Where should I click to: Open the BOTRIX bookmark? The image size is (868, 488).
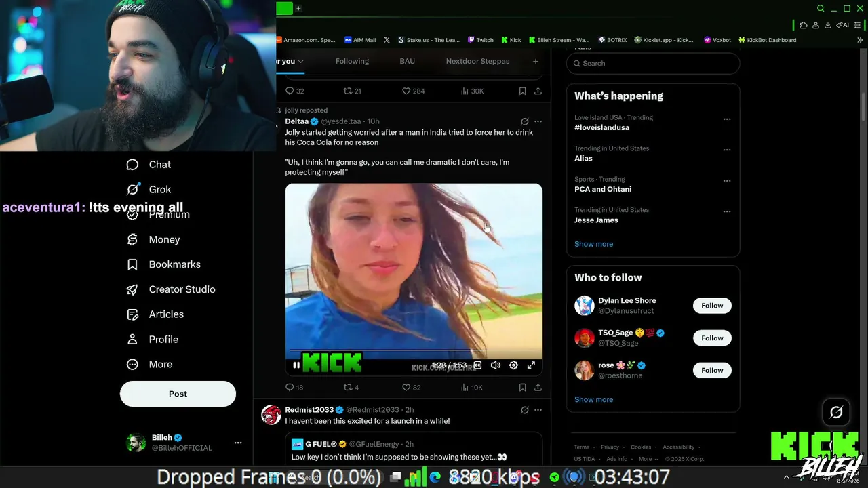pos(612,40)
